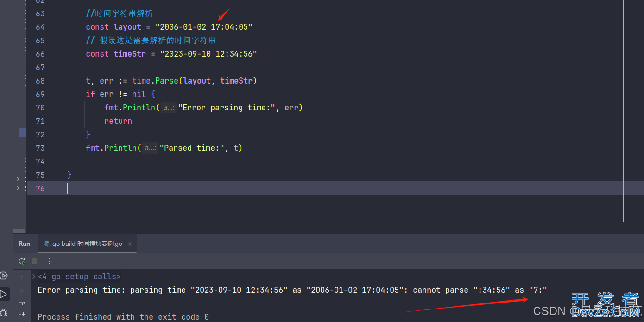Rerun the go build configuration
644x322 pixels.
coord(22,261)
